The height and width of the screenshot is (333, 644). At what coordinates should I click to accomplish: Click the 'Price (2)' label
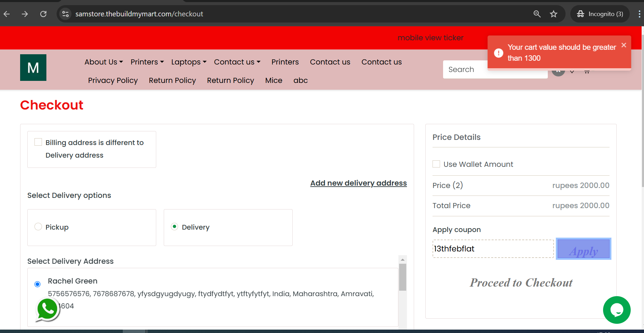pos(448,185)
